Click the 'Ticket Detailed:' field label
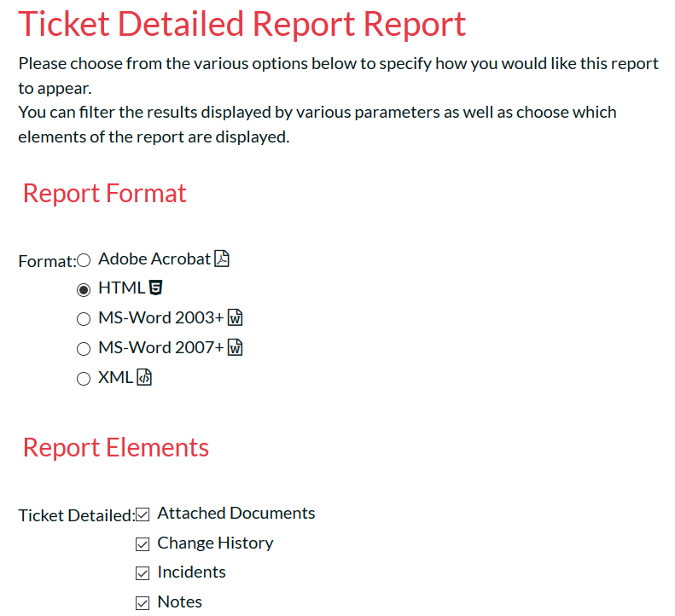The width and height of the screenshot is (675, 616). 76,515
